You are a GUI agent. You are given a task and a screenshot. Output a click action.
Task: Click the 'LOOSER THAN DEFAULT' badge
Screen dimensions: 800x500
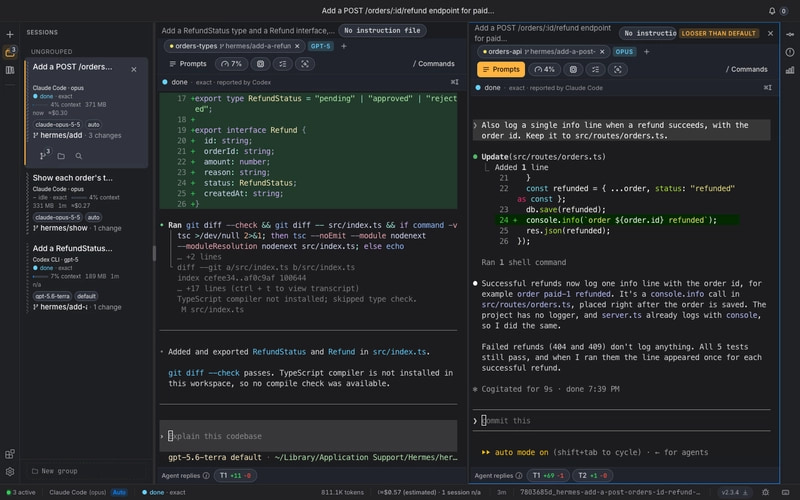(718, 33)
